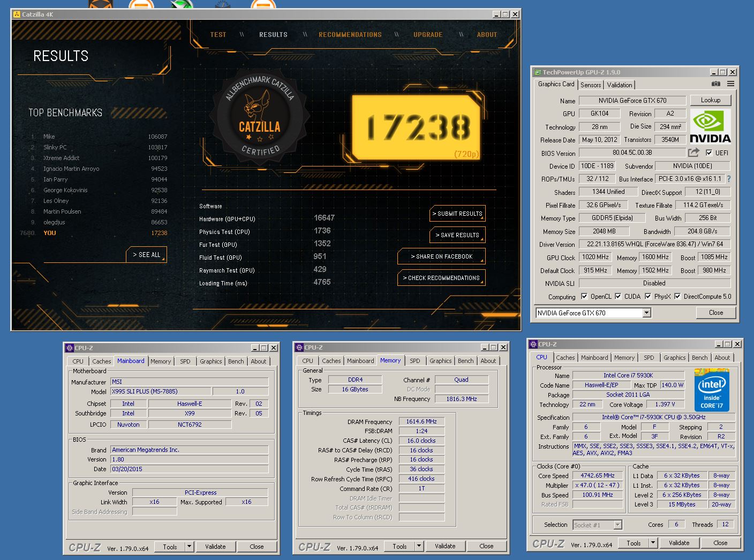
Task: Open RECOMMENDATIONS tab in Catzilla
Action: (x=350, y=34)
